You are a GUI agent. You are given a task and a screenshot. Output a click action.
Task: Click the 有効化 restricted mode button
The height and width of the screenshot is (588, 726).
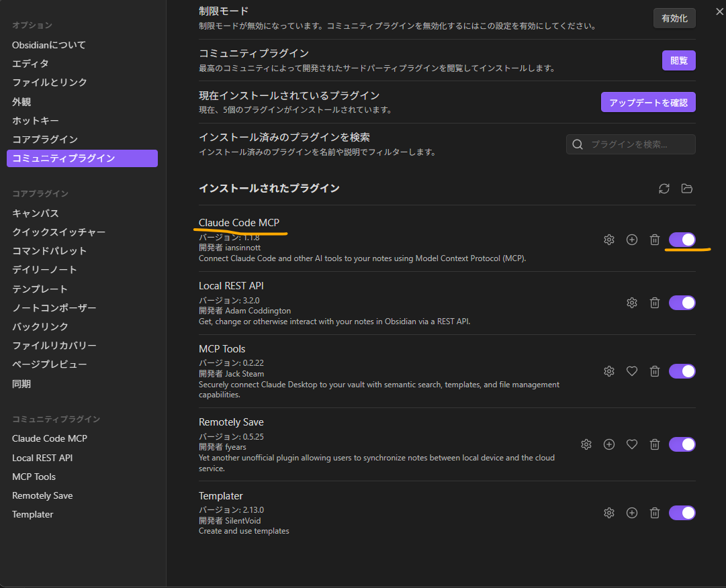pyautogui.click(x=674, y=19)
